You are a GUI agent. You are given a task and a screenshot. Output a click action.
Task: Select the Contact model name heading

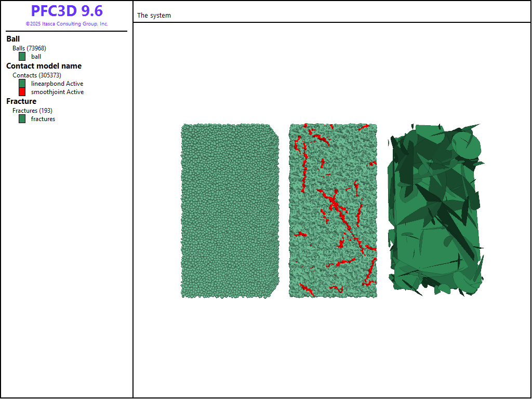point(44,66)
